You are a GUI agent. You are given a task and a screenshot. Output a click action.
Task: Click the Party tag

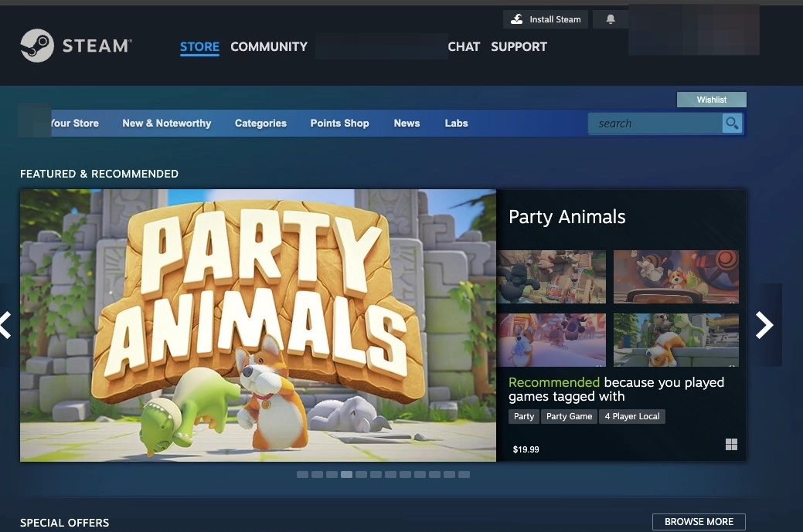pyautogui.click(x=524, y=416)
